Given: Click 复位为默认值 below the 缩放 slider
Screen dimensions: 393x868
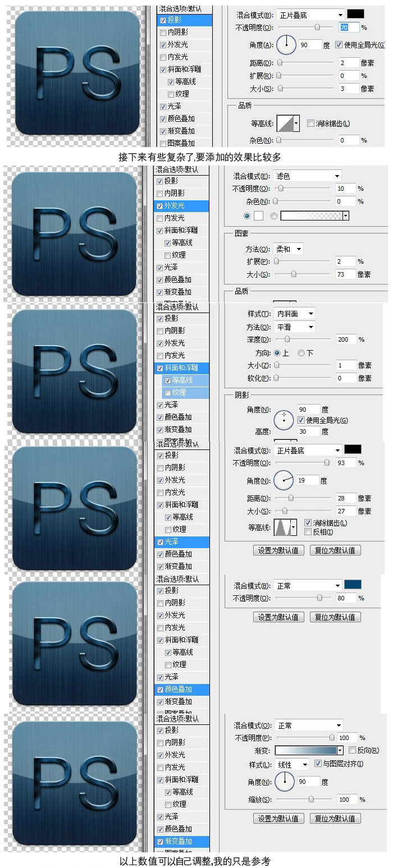Looking at the screenshot, I should point(335,818).
